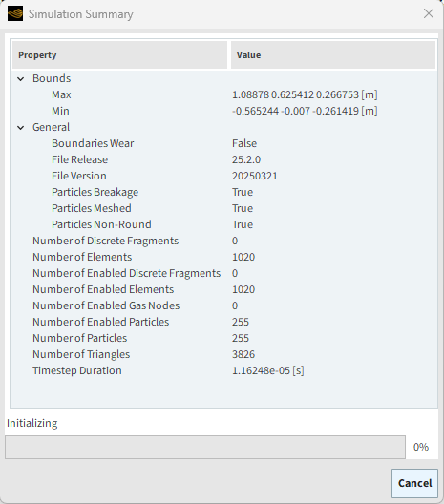Close the Simulation Summary dialog
The width and height of the screenshot is (444, 504).
pos(429,13)
